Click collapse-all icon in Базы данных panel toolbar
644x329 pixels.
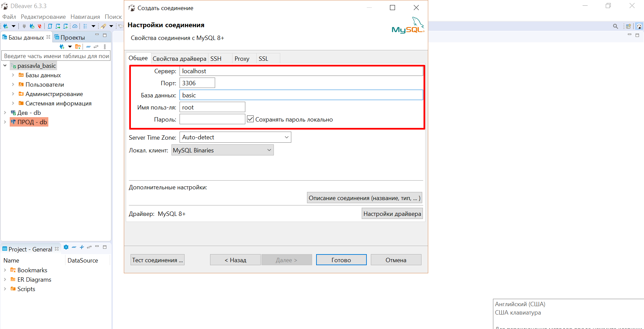click(88, 47)
